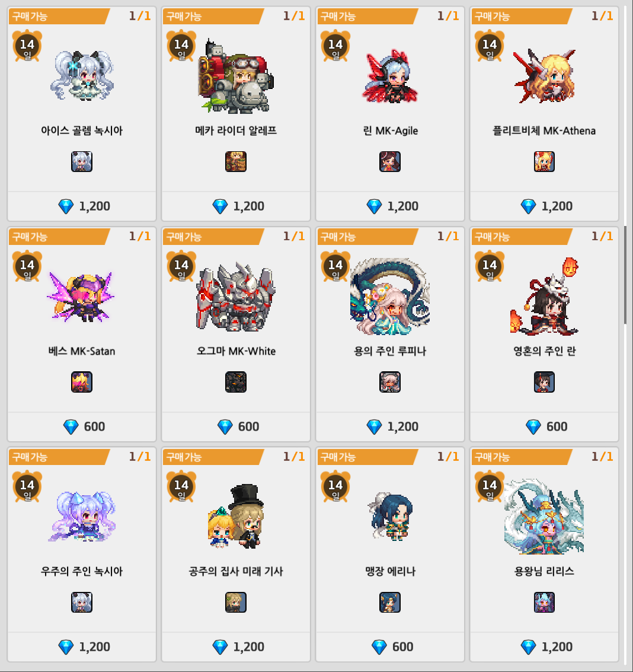Buy 맹장 에리나 for 600 gems
633x672 pixels.
point(390,646)
